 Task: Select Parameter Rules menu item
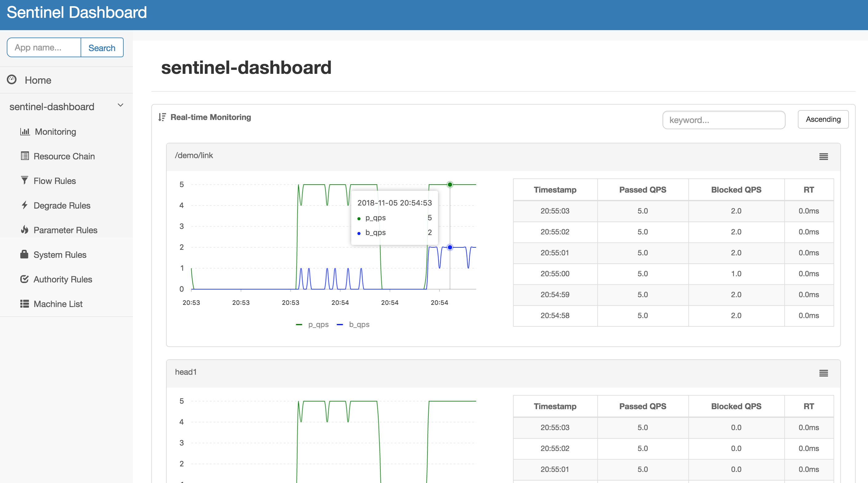pos(66,230)
